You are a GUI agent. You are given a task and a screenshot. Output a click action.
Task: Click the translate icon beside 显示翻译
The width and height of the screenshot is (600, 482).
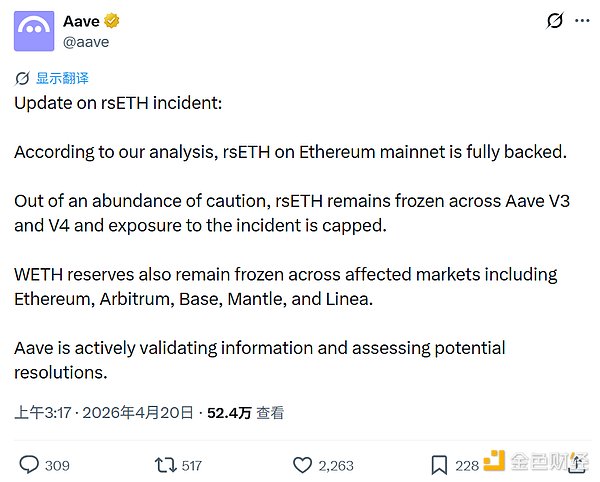(x=22, y=78)
